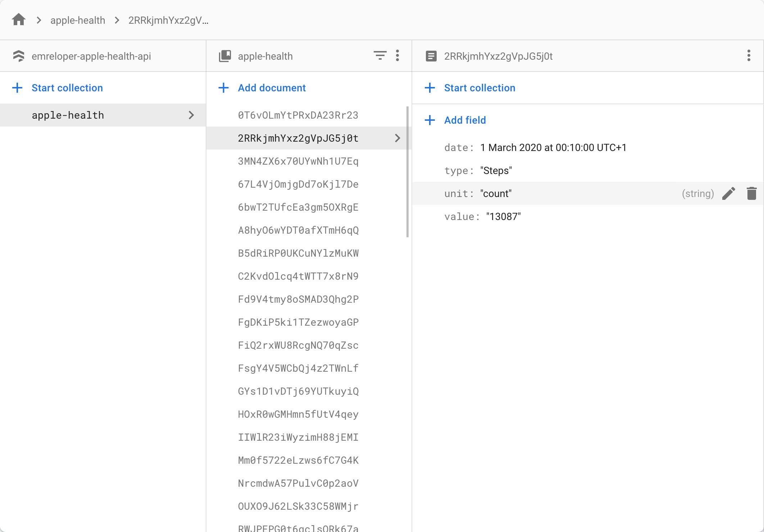Click the delete trash icon on unit field
764x532 pixels.
coord(751,193)
